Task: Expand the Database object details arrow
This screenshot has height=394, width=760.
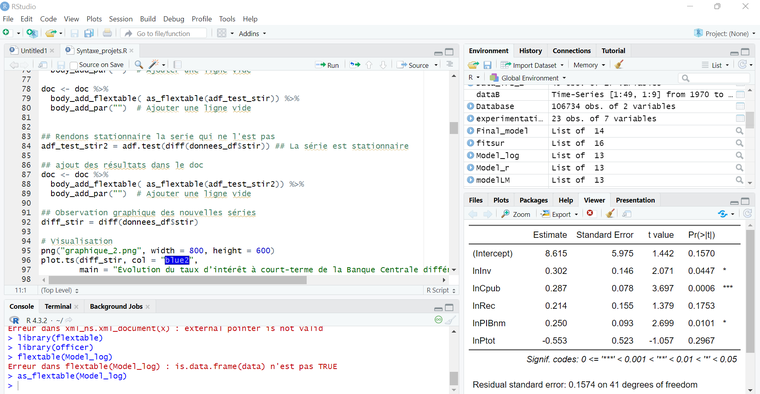Action: (x=470, y=106)
